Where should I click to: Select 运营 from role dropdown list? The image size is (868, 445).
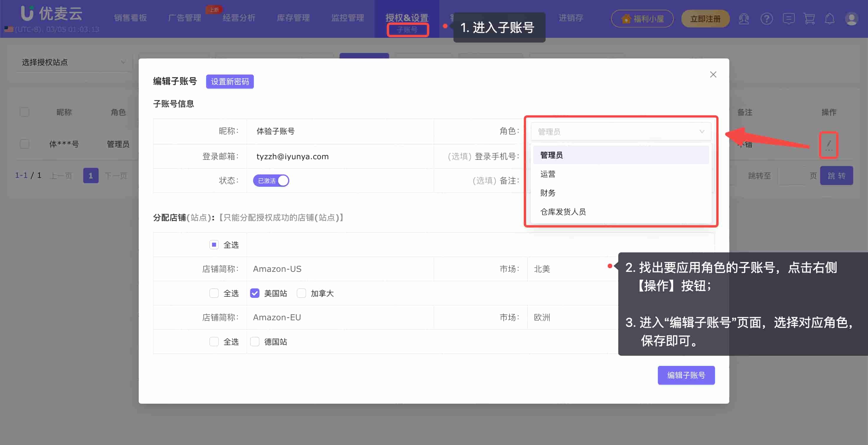point(548,174)
